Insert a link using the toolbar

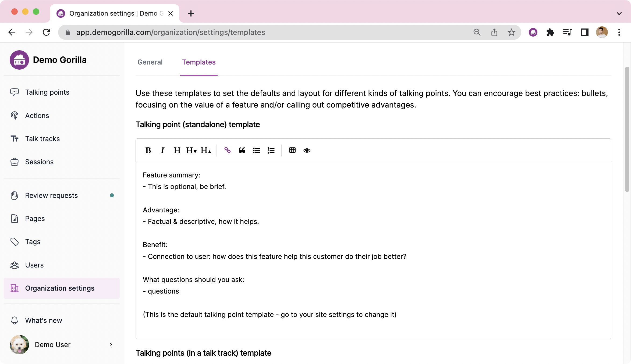pyautogui.click(x=228, y=150)
